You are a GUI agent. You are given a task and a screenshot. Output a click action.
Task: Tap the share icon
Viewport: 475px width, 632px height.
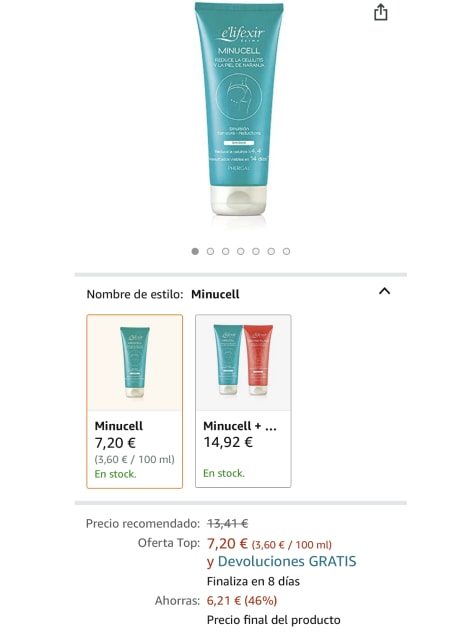pyautogui.click(x=380, y=12)
